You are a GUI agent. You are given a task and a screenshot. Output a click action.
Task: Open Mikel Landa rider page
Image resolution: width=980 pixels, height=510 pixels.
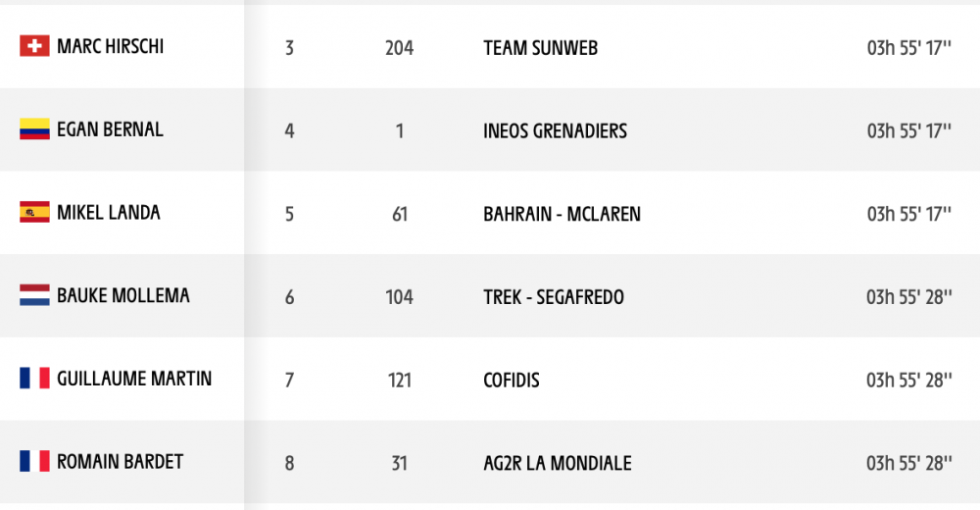click(108, 213)
